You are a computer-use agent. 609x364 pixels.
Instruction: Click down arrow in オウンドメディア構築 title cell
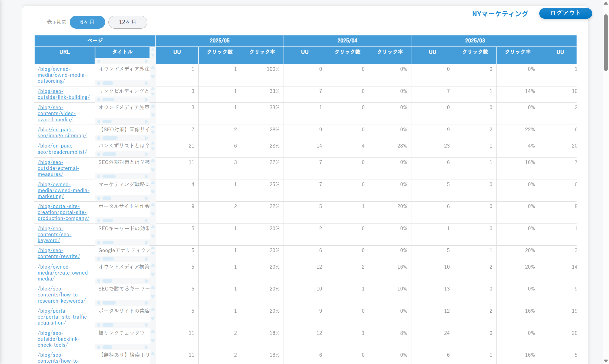[x=153, y=275]
